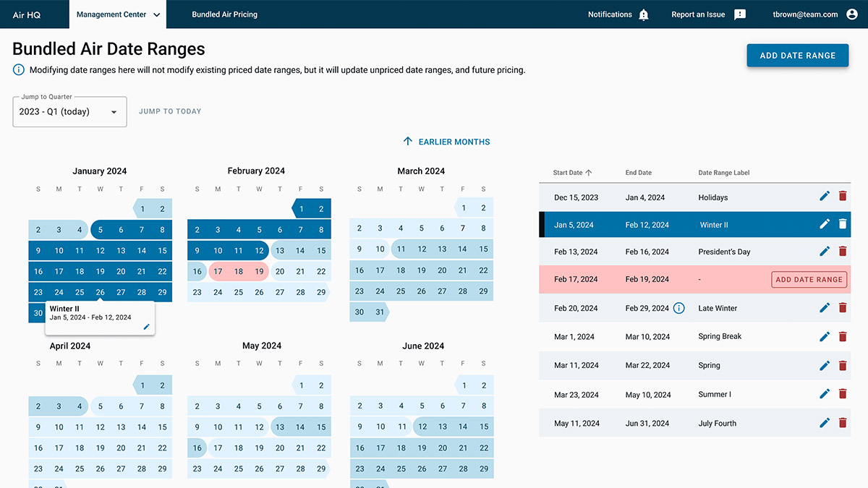Delete the Spring date range row
868x488 pixels.
(843, 365)
